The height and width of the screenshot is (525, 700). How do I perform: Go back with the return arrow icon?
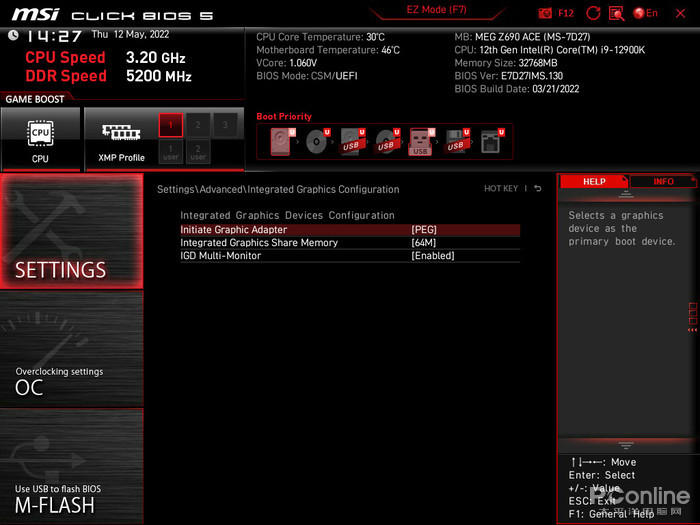(538, 188)
